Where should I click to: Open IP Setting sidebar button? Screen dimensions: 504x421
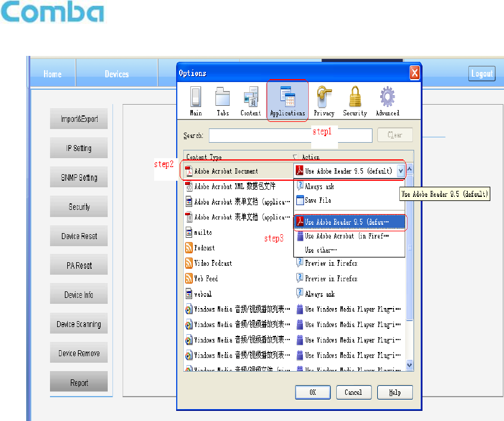click(x=79, y=148)
